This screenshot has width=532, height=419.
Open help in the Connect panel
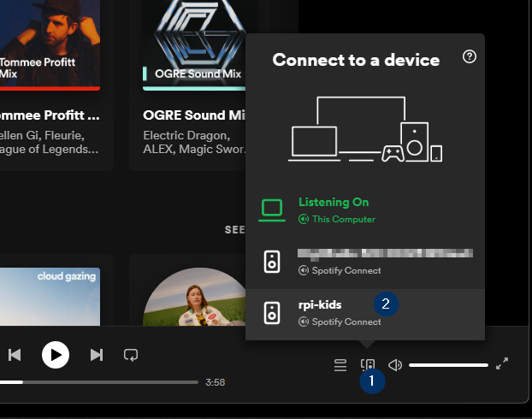469,57
